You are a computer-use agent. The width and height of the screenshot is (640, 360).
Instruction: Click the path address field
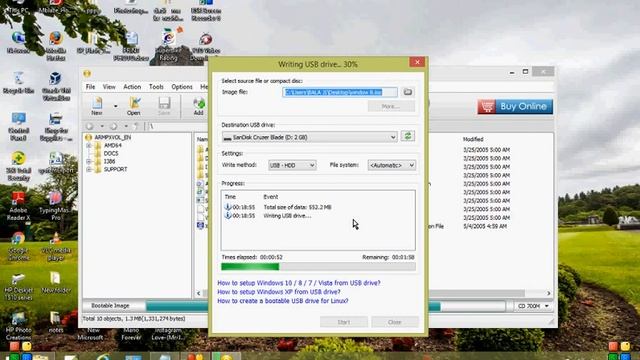click(178, 126)
